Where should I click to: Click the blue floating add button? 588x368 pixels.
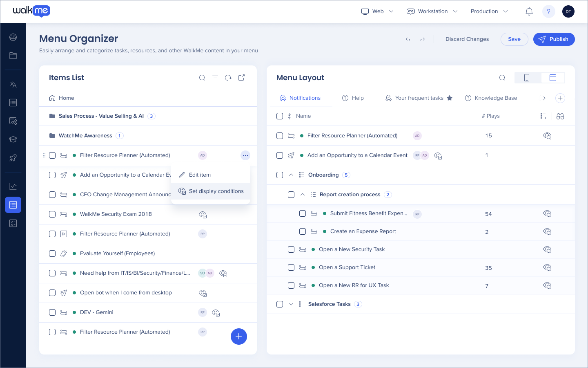click(x=239, y=337)
